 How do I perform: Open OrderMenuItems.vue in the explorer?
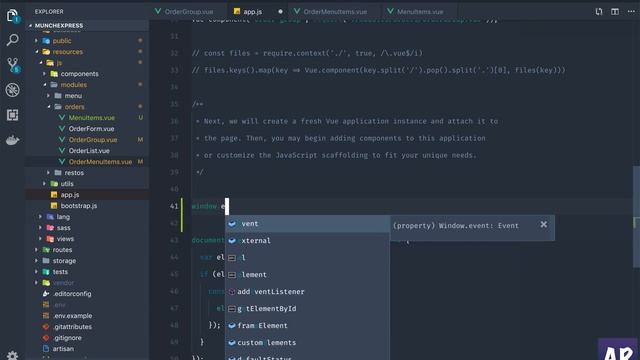[x=87, y=162]
